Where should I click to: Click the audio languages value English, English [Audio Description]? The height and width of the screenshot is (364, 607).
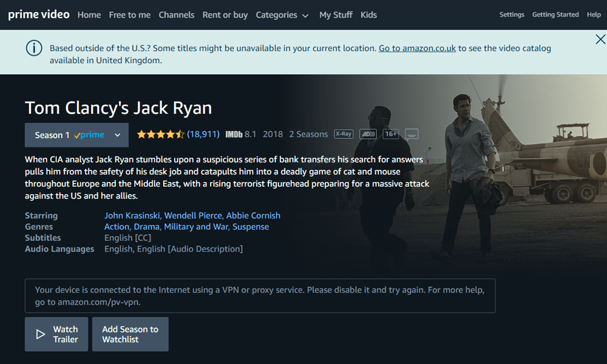[174, 249]
